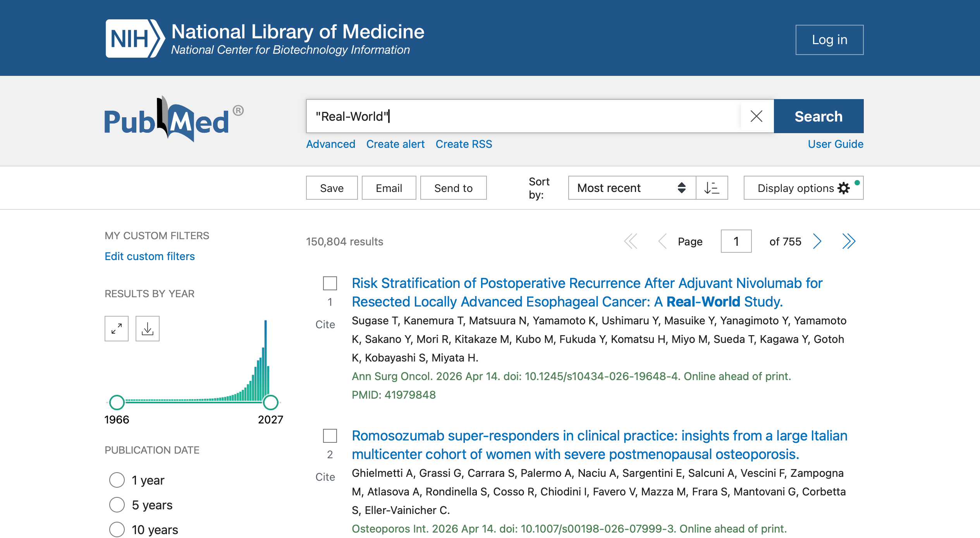This screenshot has height=538, width=980.
Task: Click the Log in button
Action: tap(829, 39)
